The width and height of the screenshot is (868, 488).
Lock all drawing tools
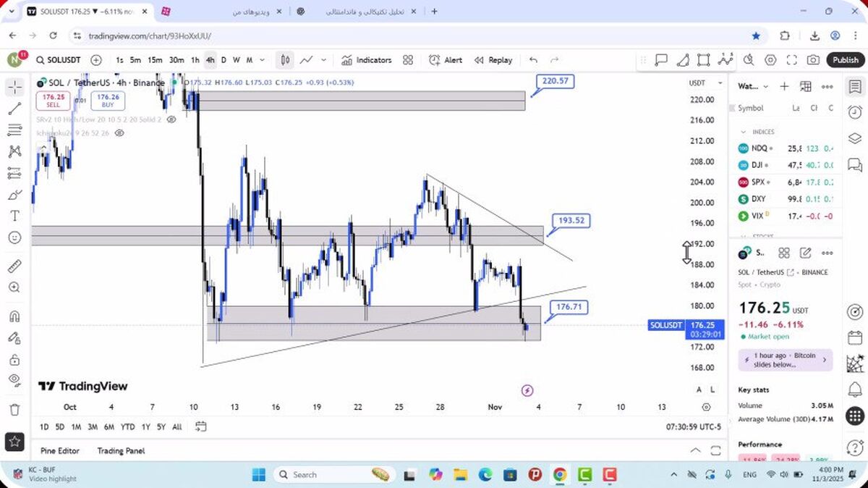tap(14, 360)
